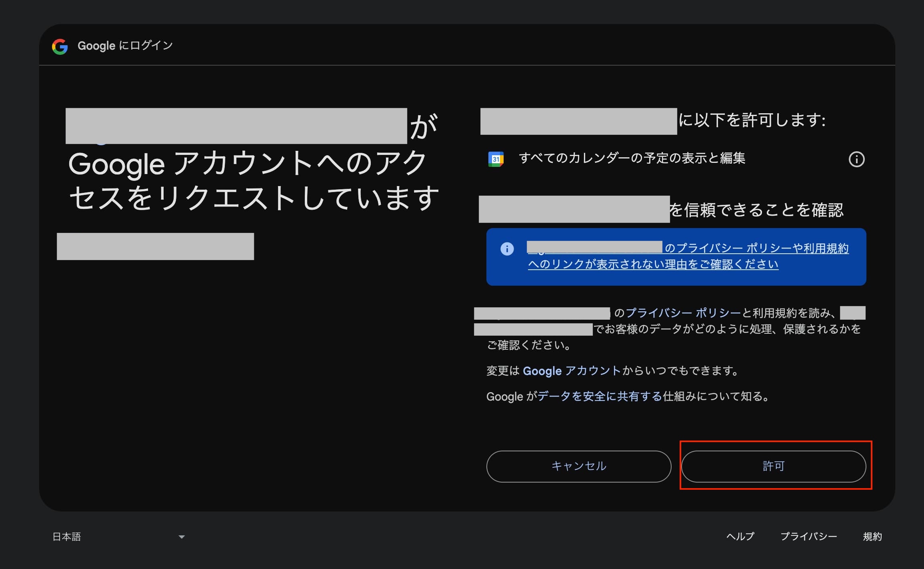Open the プライバシー footer link
The image size is (924, 569).
click(808, 536)
